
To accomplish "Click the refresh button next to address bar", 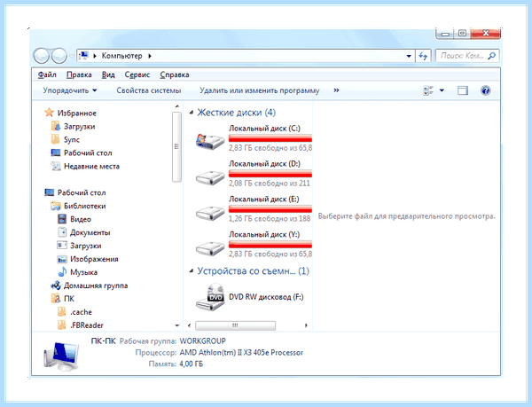I will [423, 56].
